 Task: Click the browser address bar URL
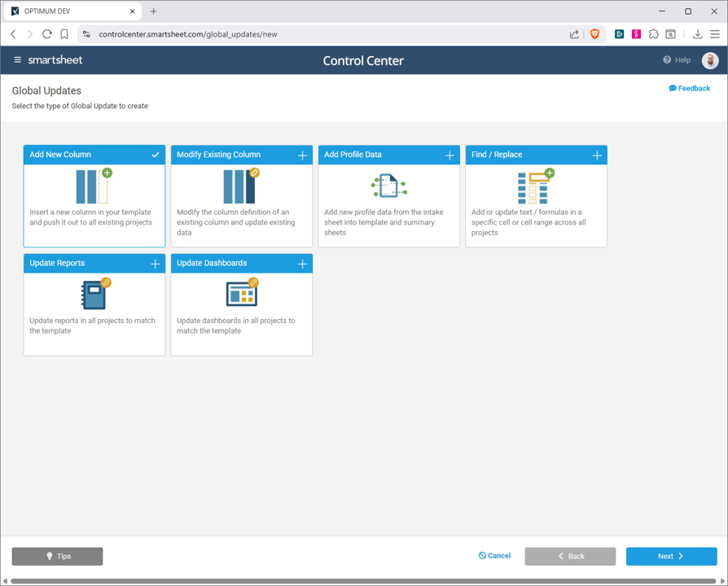pyautogui.click(x=188, y=34)
